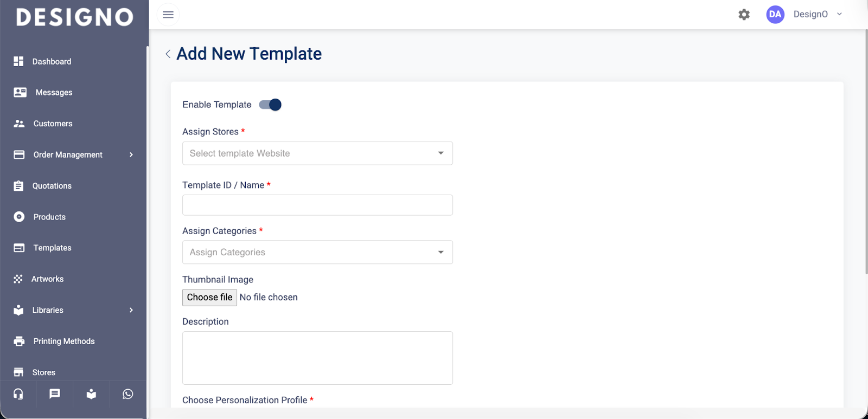Open the chat message icon in bottom bar

55,394
